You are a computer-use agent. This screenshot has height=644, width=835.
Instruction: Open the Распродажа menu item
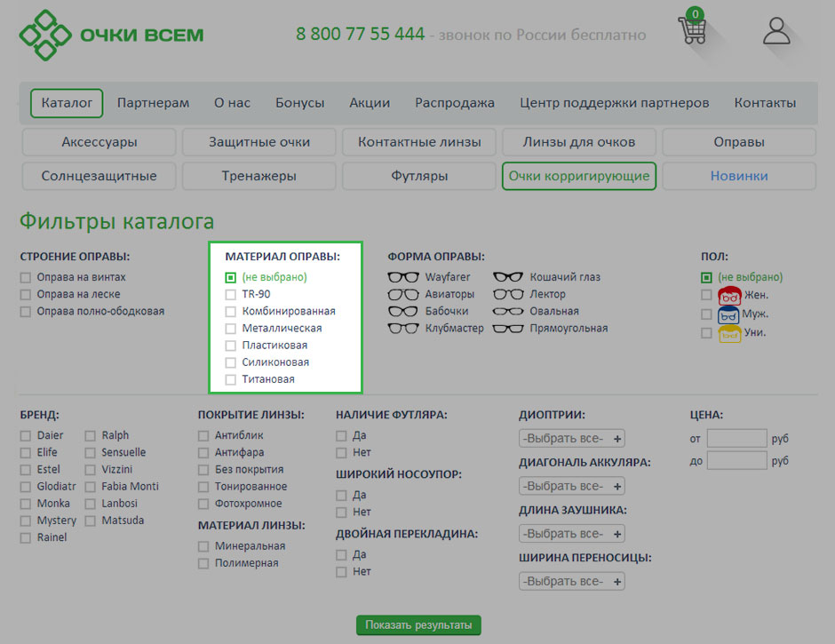pyautogui.click(x=454, y=103)
